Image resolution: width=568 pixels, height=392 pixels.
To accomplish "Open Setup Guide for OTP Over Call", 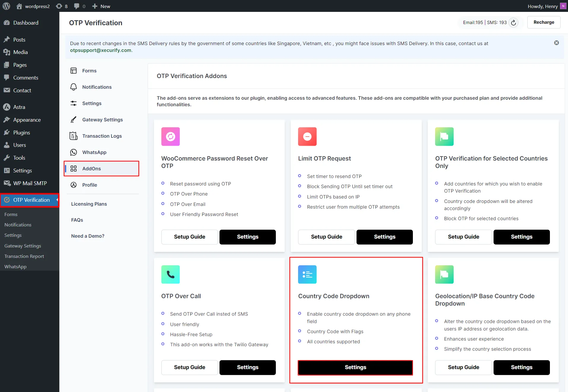I will coord(190,367).
